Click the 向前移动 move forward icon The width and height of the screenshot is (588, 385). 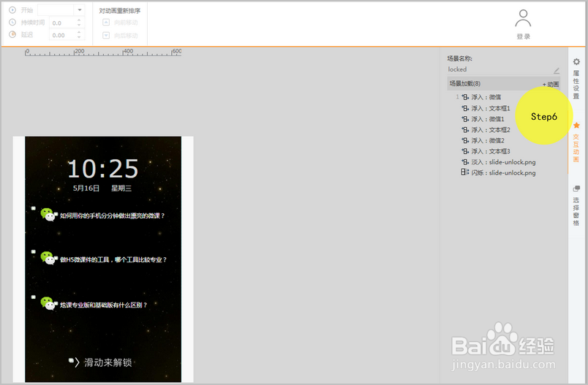106,23
